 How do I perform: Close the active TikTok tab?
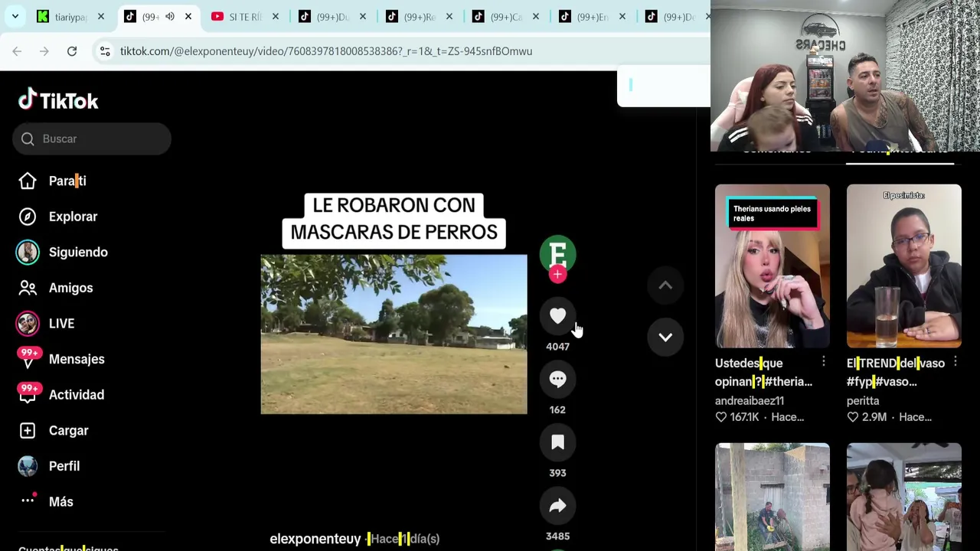point(188,16)
